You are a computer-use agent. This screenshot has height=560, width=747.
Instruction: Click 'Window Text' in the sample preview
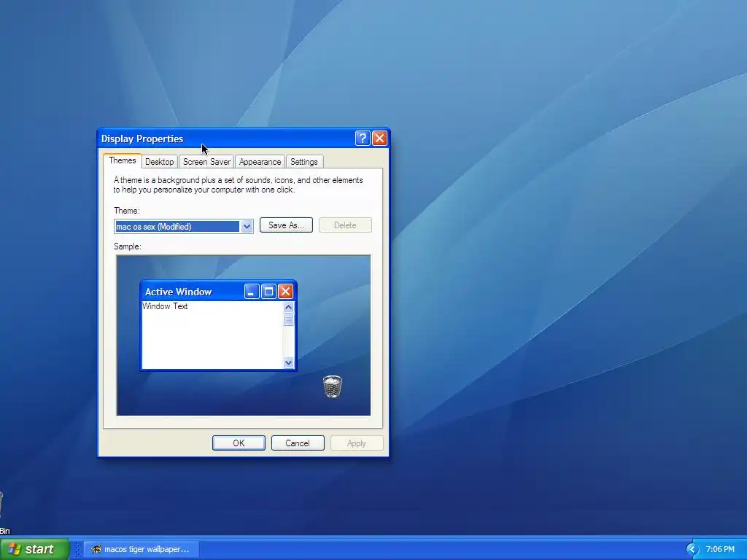click(x=165, y=306)
